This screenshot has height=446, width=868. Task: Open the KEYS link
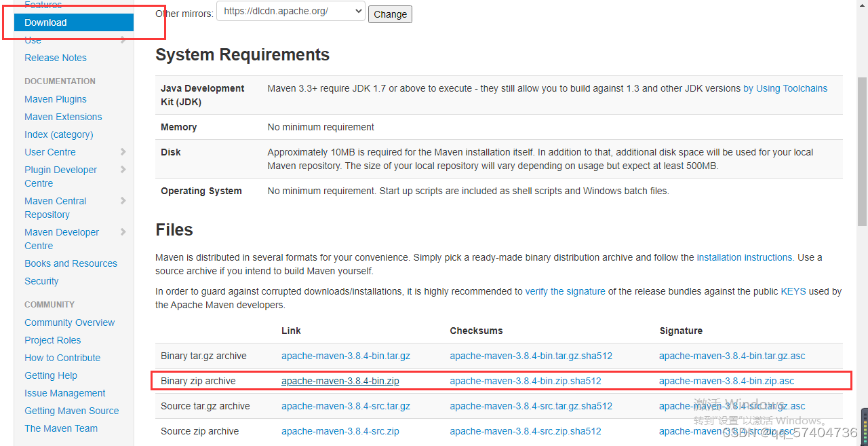pos(793,291)
